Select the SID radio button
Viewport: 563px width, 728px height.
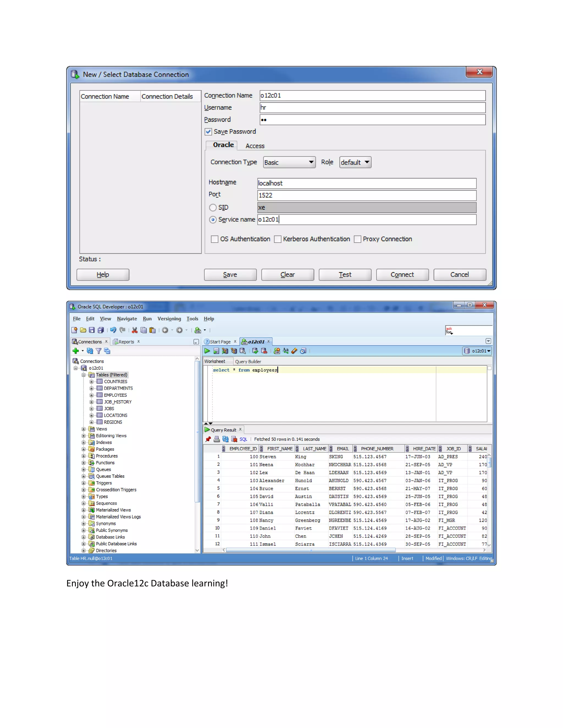coord(213,207)
